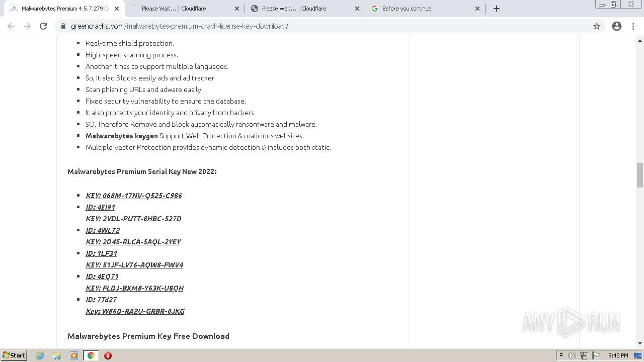Viewport: 644px width, 362px height.
Task: Switch to the Before you continue tab
Action: click(x=425, y=9)
